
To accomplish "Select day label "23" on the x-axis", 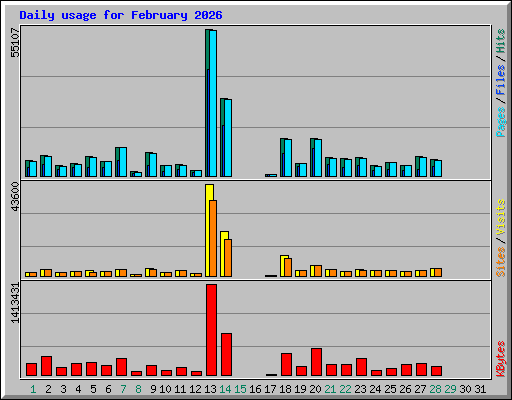I will tap(360, 389).
